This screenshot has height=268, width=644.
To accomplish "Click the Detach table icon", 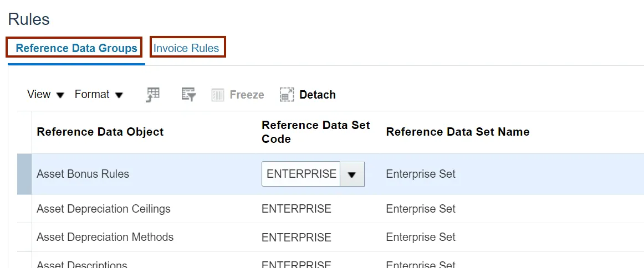I will pyautogui.click(x=287, y=95).
